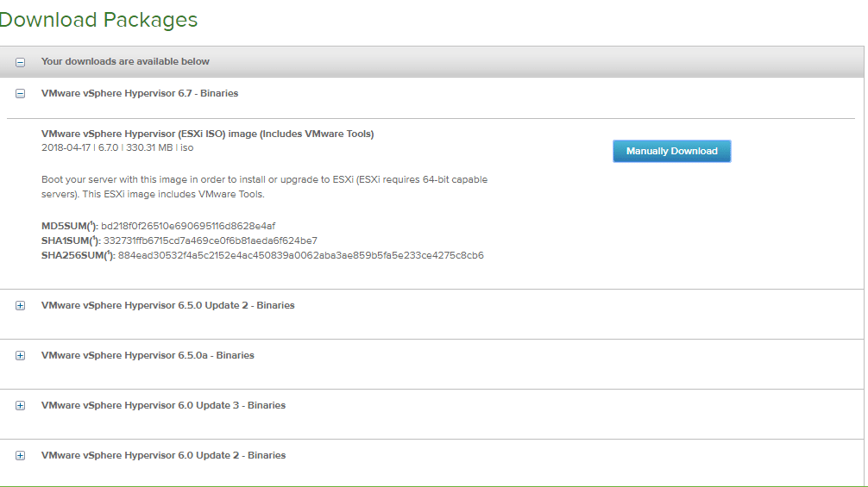Image resolution: width=868 pixels, height=487 pixels.
Task: Click the 'Boot your server with this image' description
Action: 264,187
